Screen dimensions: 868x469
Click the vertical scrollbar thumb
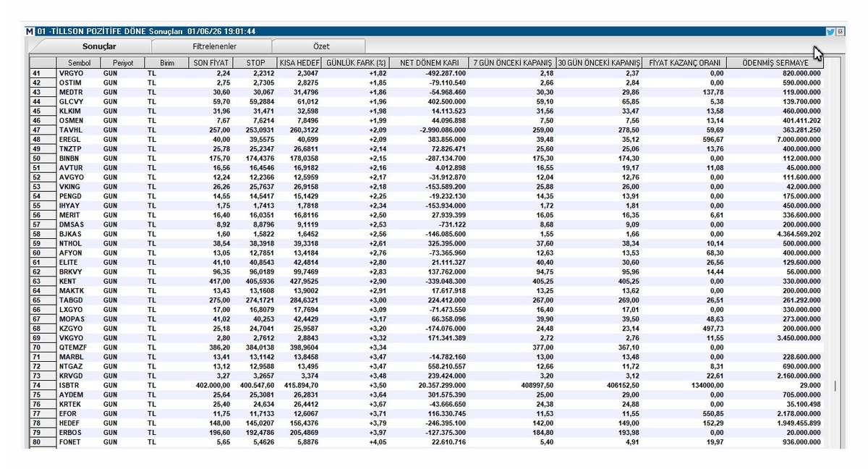(835, 386)
